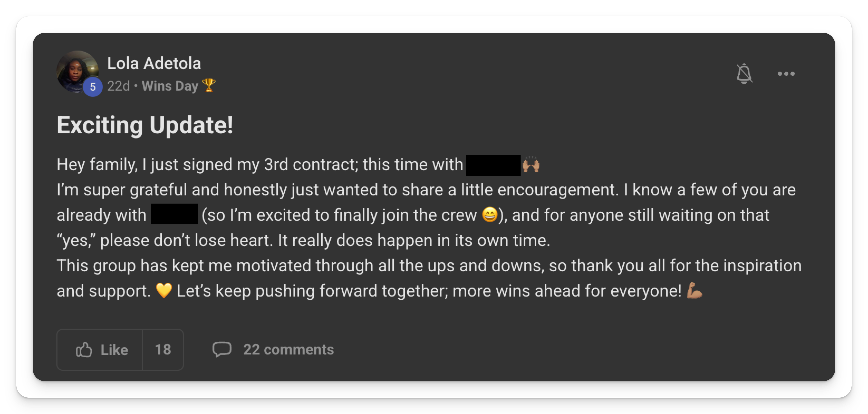Screen dimensions: 868x414
Task: Click the raised hands emoji
Action: click(531, 165)
